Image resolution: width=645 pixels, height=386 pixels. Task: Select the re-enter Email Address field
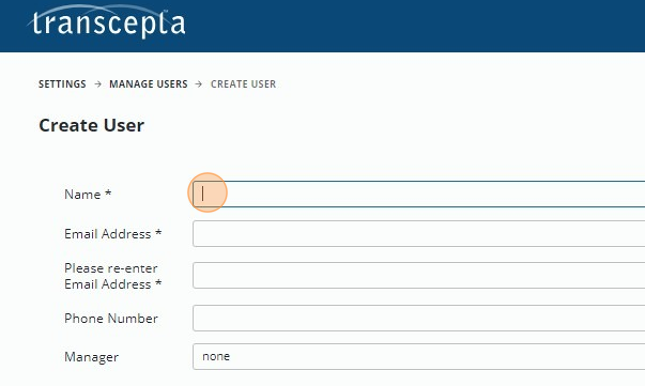click(419, 275)
